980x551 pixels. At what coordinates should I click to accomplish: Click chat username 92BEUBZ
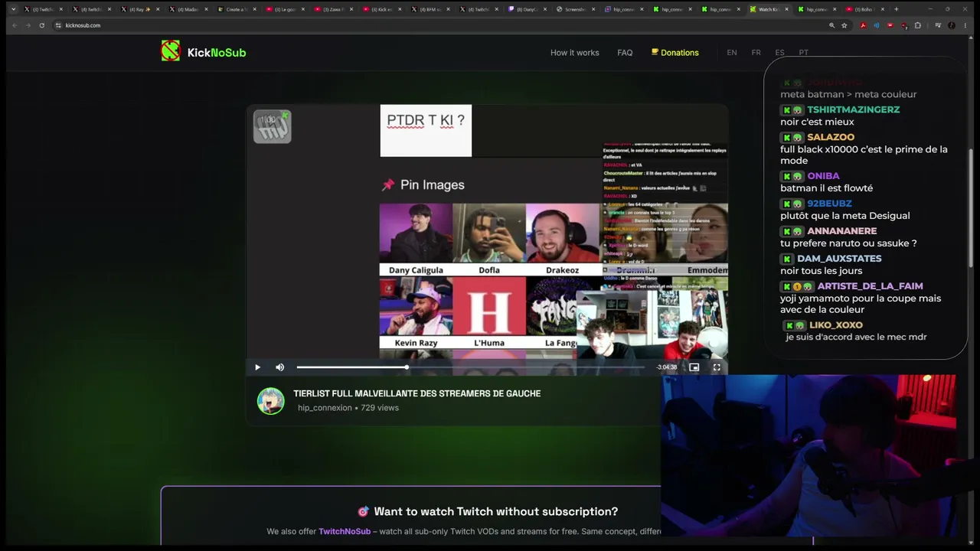[x=829, y=204]
